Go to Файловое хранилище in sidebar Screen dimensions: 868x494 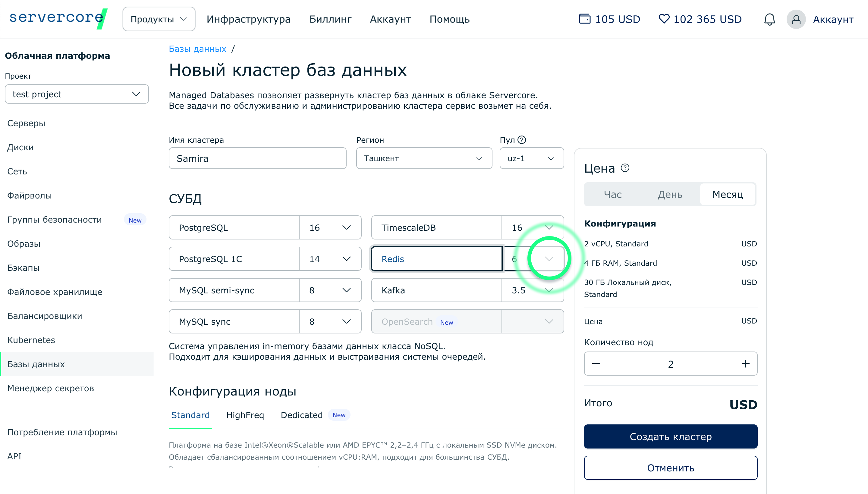pos(55,292)
